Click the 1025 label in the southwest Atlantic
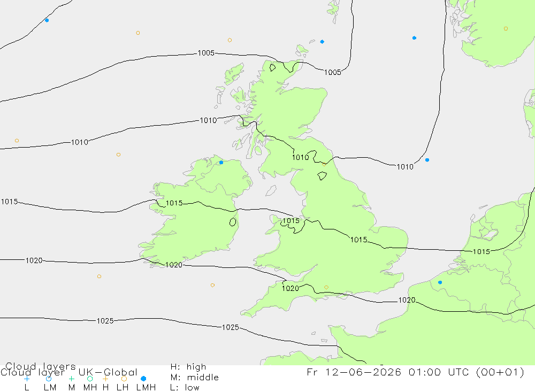Image resolution: width=535 pixels, height=392 pixels. [105, 321]
